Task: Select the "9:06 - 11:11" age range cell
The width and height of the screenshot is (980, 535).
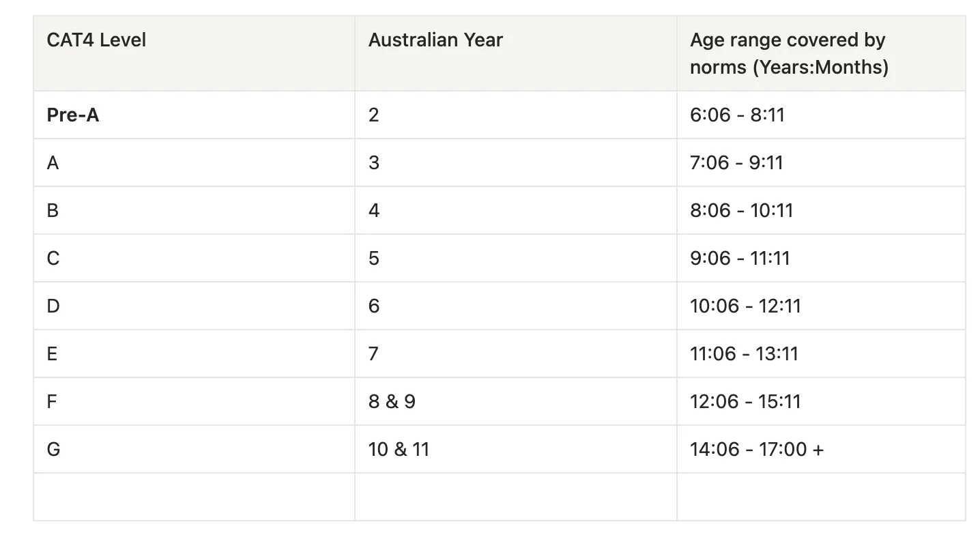Action: pos(740,258)
